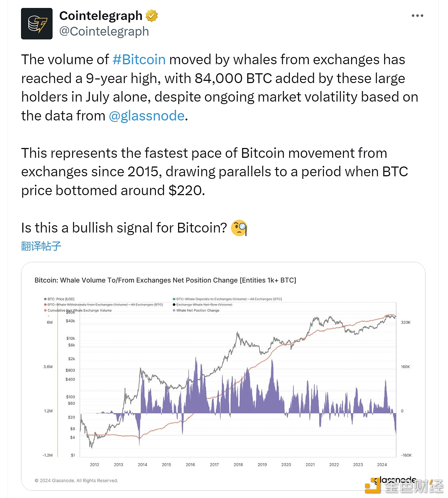Click the glassnode logo on the chart
This screenshot has width=448, height=498.
click(x=395, y=480)
